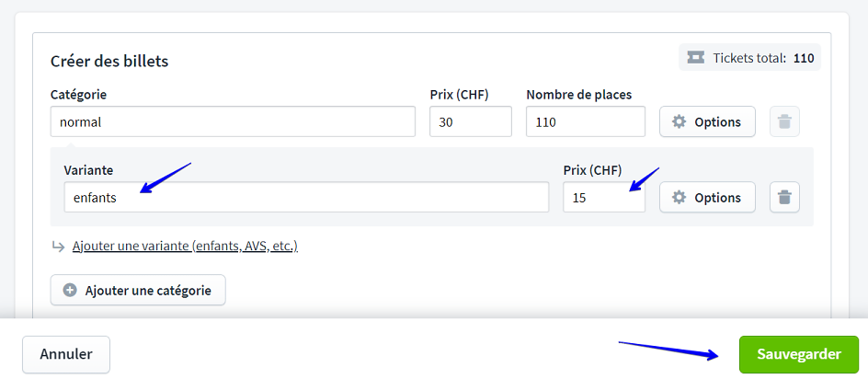
Task: Click the Variante field containing enfants
Action: click(305, 197)
